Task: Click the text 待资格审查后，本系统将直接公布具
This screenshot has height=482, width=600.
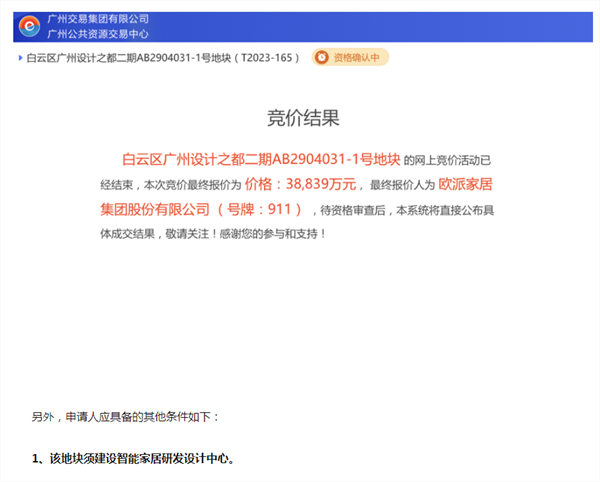Action: coord(407,210)
